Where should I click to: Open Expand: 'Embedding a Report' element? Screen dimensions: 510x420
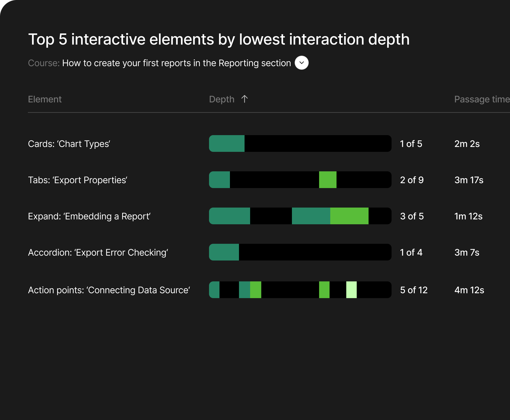[89, 216]
